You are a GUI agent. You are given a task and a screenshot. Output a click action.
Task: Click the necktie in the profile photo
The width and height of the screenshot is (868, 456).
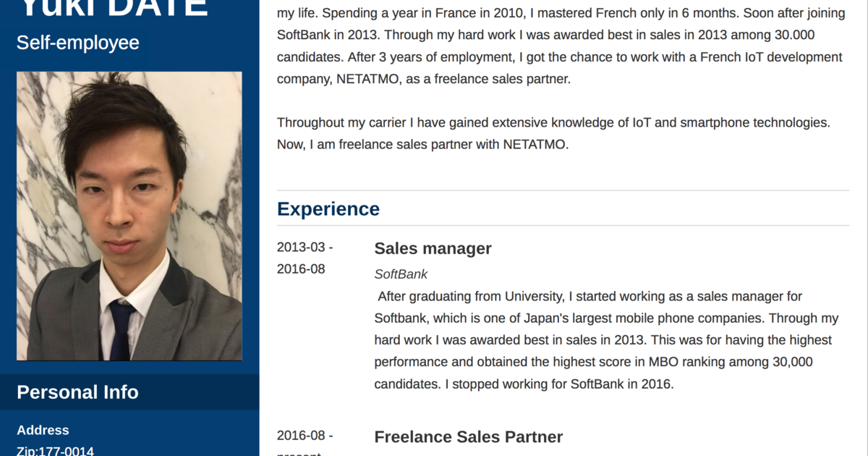(120, 330)
